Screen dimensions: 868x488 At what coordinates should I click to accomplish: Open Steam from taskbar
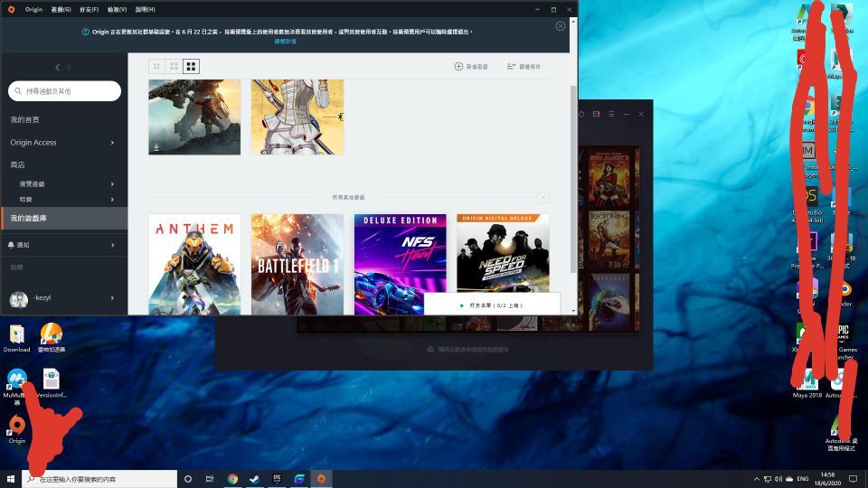pos(255,479)
